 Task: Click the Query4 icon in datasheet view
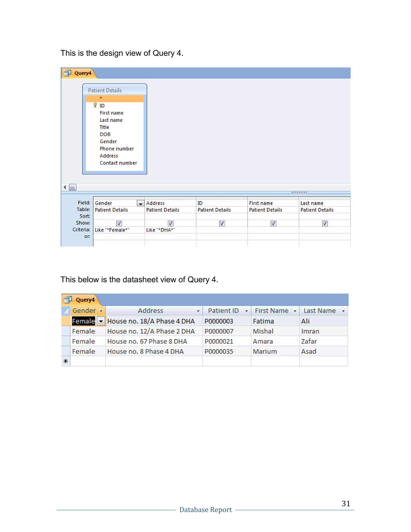pos(68,300)
